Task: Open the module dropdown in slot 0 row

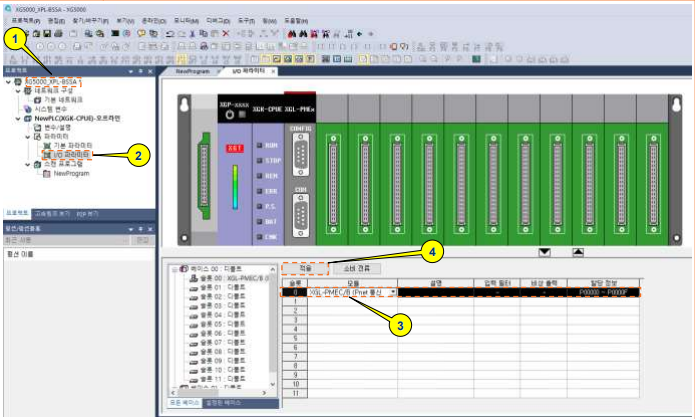Action: tap(393, 292)
